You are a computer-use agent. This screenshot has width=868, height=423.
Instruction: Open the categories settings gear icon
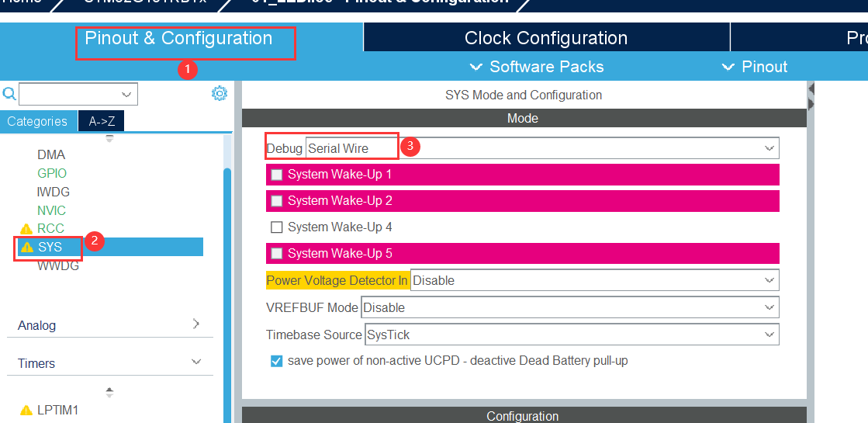click(220, 94)
